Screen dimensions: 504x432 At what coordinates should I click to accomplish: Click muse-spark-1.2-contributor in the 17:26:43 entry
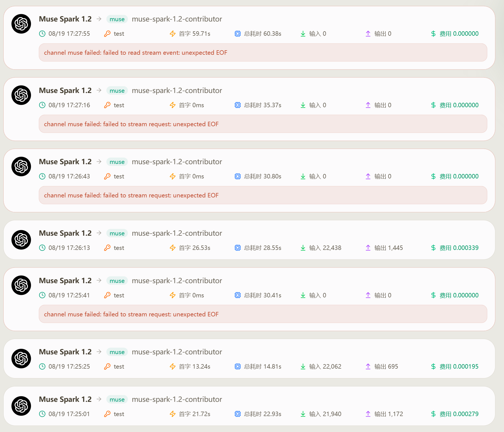[x=177, y=162]
